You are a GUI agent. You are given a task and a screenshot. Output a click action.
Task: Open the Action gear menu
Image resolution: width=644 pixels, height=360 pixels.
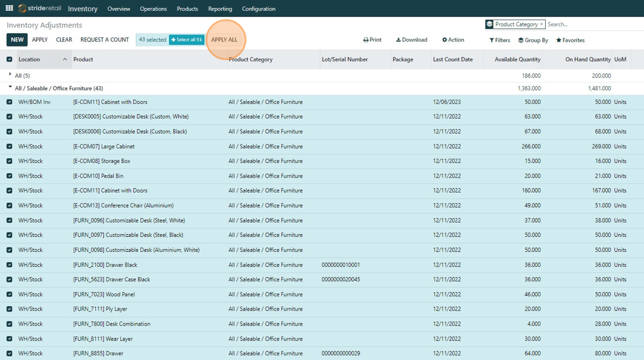tap(453, 40)
